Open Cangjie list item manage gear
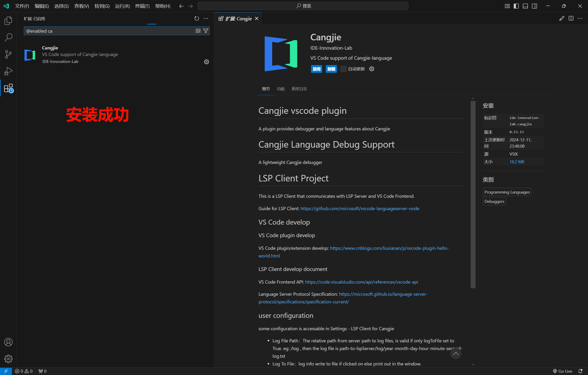The height and width of the screenshot is (375, 588). 206,62
